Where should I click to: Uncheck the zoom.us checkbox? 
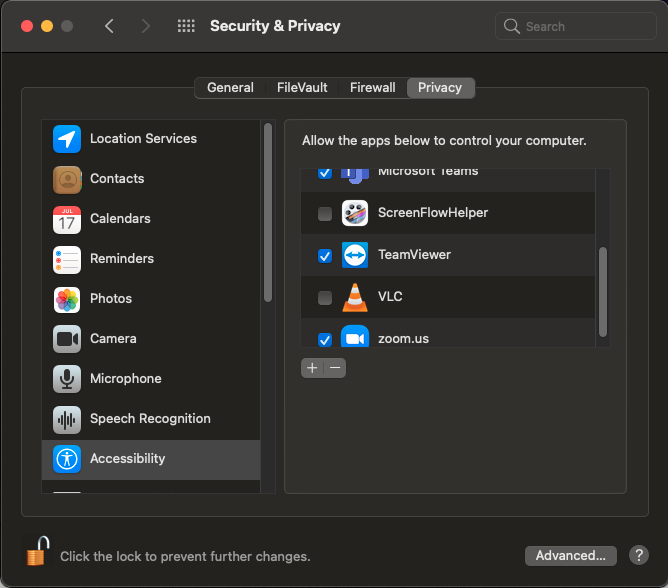325,340
